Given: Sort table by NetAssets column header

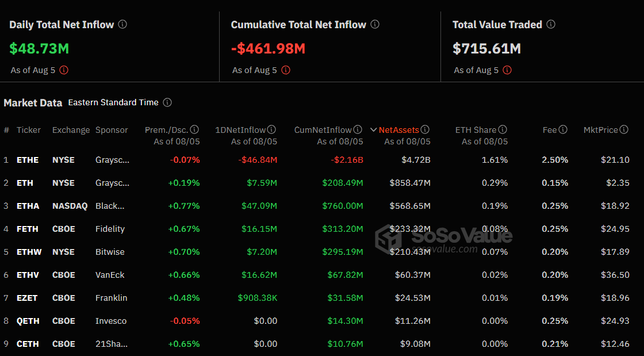Looking at the screenshot, I should (x=398, y=130).
